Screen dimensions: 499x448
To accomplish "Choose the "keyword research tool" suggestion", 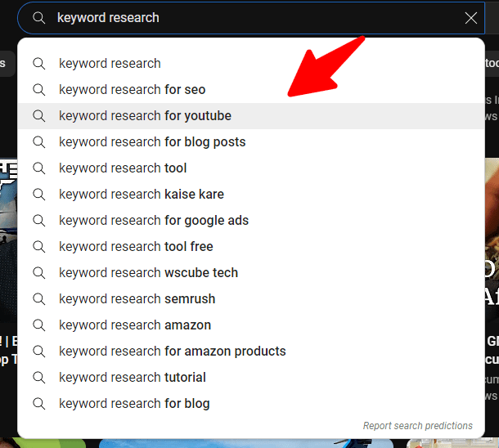I will point(123,168).
